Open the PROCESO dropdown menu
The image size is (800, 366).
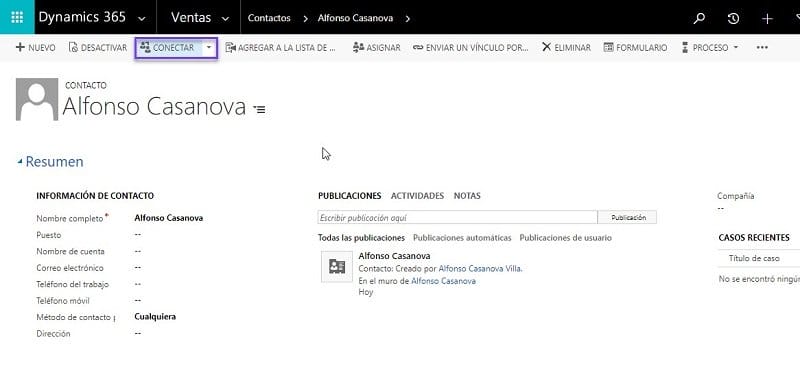(x=710, y=47)
